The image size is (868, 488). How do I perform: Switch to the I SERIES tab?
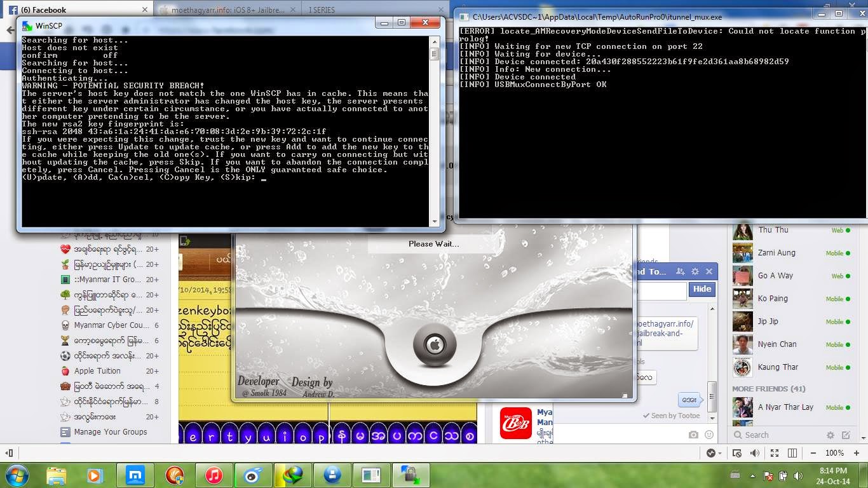tap(376, 10)
